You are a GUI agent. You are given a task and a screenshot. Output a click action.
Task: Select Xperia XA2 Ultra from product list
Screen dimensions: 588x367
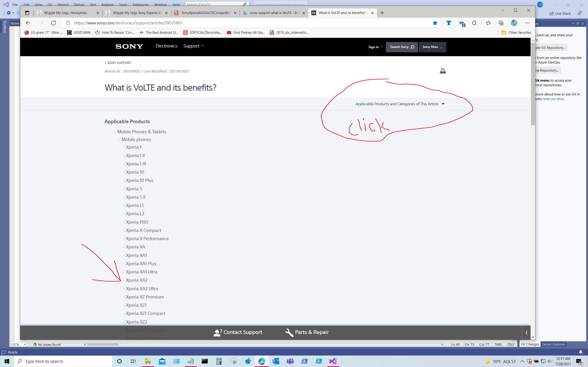pos(142,288)
